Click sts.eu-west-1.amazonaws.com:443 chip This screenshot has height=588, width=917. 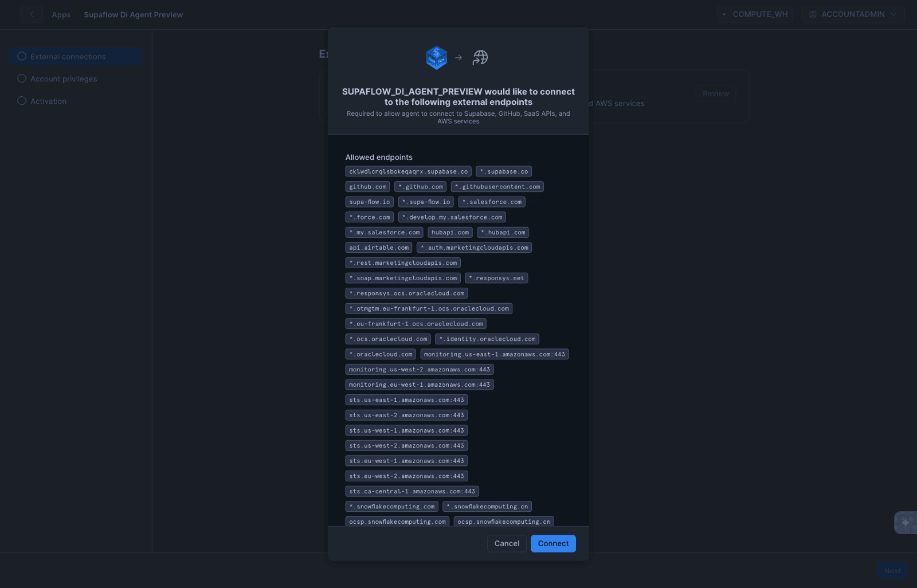407,461
